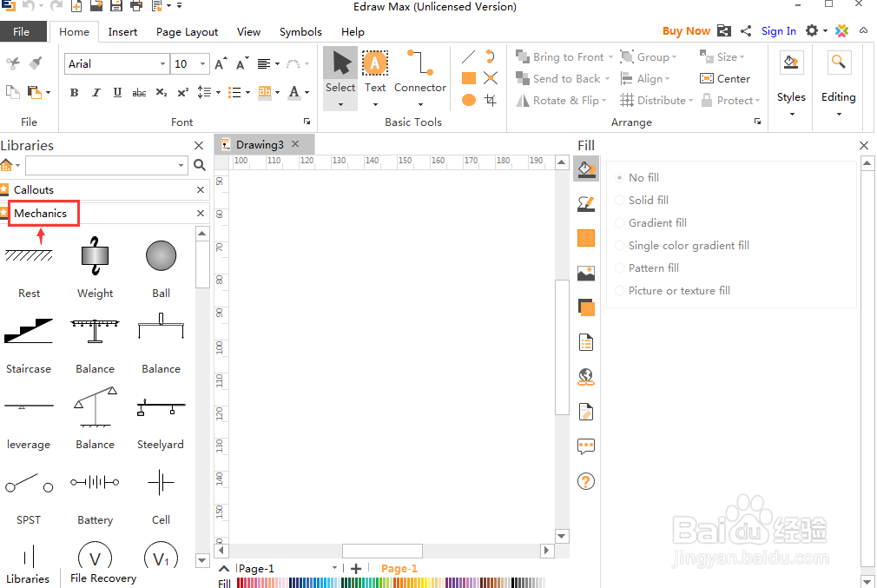
Task: Select the line drawing tool
Action: pos(469,56)
